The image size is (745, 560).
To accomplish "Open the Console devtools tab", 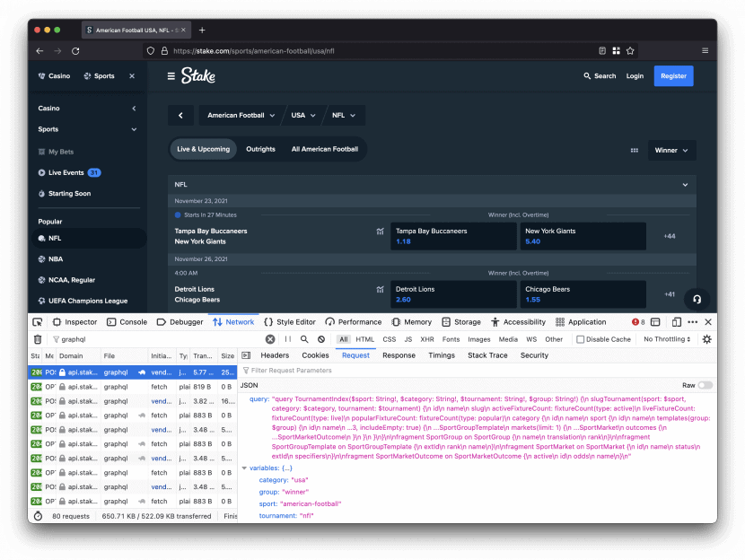I will click(x=127, y=322).
